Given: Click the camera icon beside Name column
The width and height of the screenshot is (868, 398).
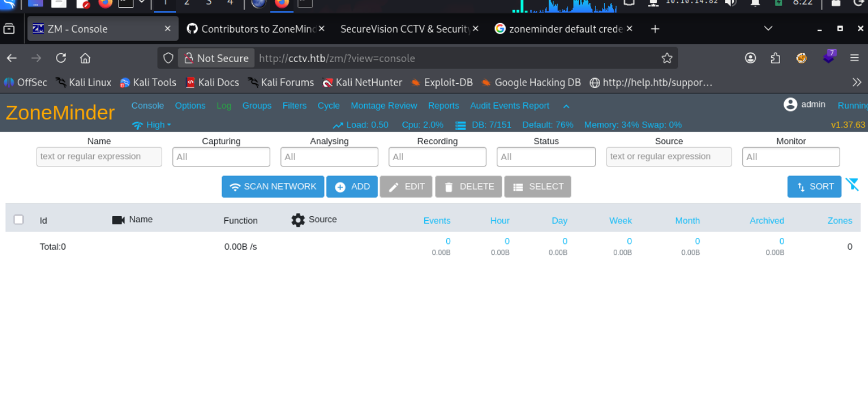Looking at the screenshot, I should [x=118, y=220].
